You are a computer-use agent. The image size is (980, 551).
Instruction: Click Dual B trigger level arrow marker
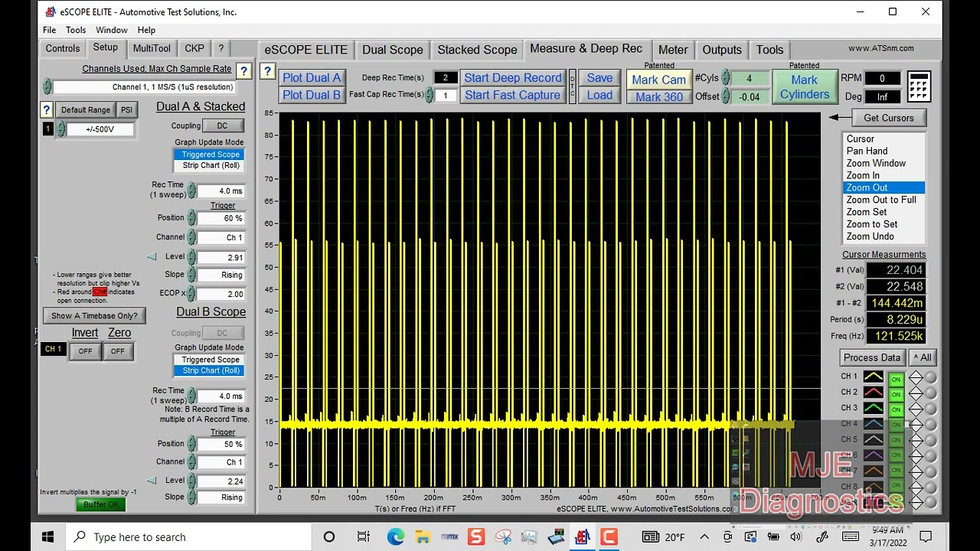pyautogui.click(x=152, y=481)
